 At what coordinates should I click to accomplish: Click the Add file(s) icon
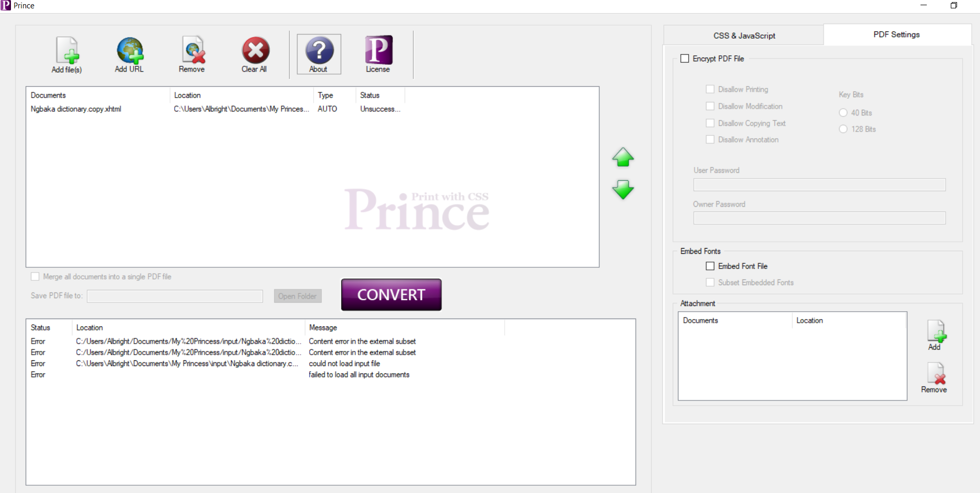coord(67,51)
